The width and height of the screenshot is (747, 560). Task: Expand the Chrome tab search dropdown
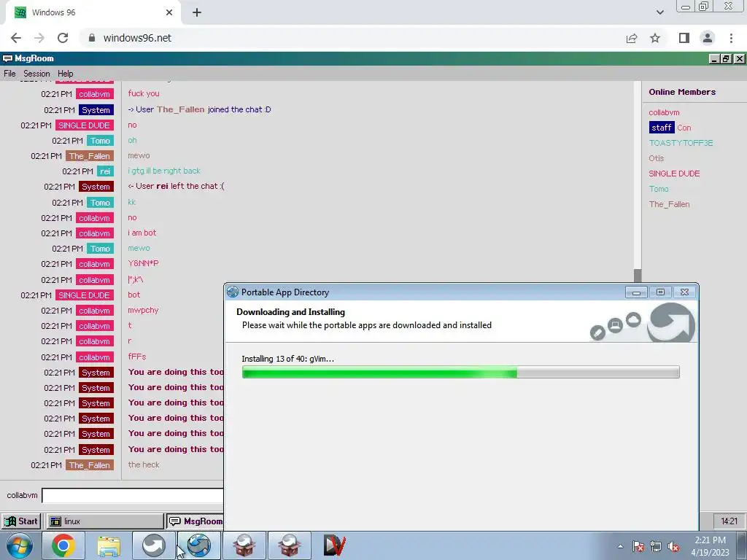click(x=659, y=12)
